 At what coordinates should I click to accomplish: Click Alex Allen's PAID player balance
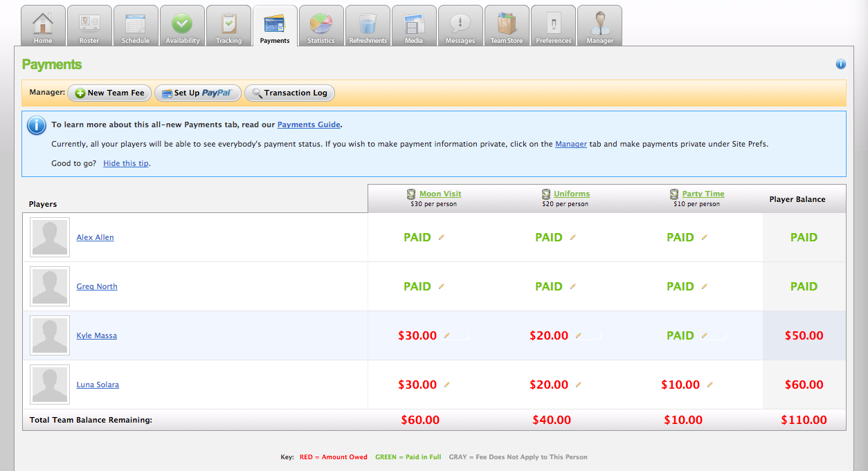tap(804, 237)
